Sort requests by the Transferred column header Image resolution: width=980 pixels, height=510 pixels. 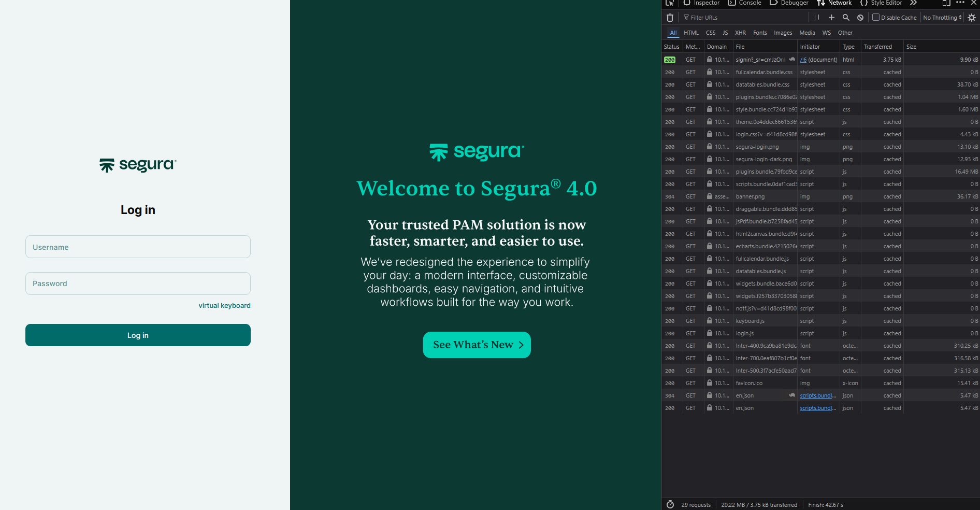tap(878, 47)
